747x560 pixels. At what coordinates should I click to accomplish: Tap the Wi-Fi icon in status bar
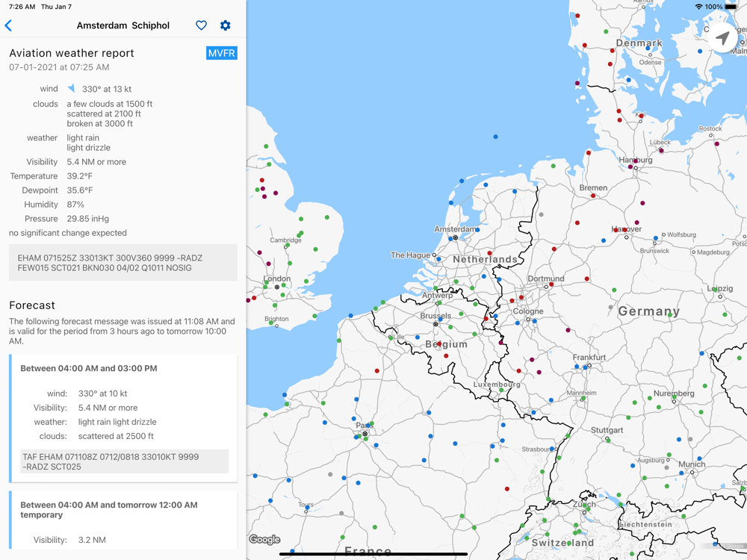click(x=699, y=7)
